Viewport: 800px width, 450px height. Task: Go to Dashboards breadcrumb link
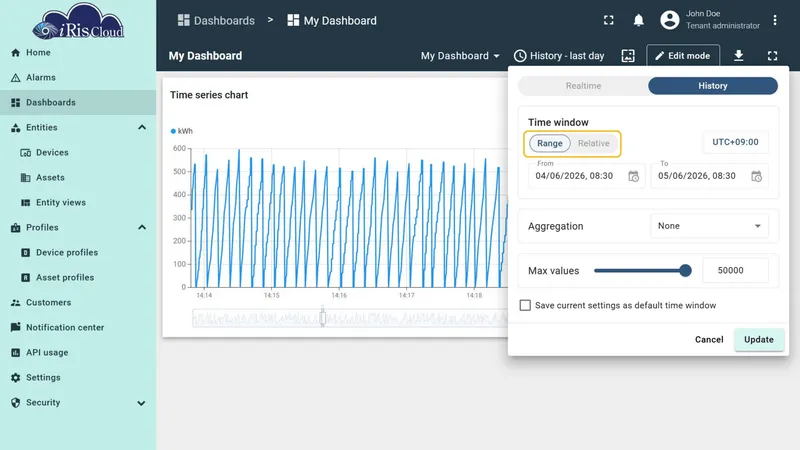[216, 20]
